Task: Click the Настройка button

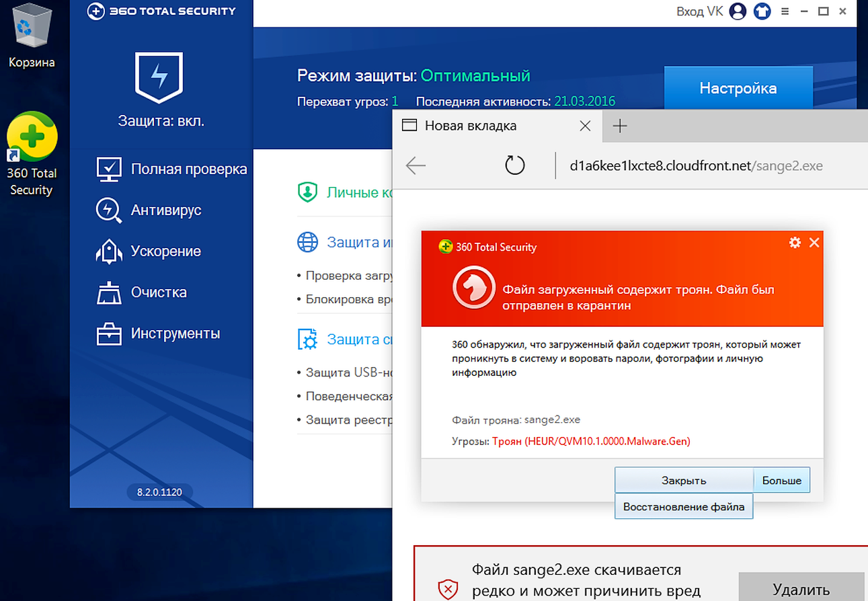Action: pos(738,88)
